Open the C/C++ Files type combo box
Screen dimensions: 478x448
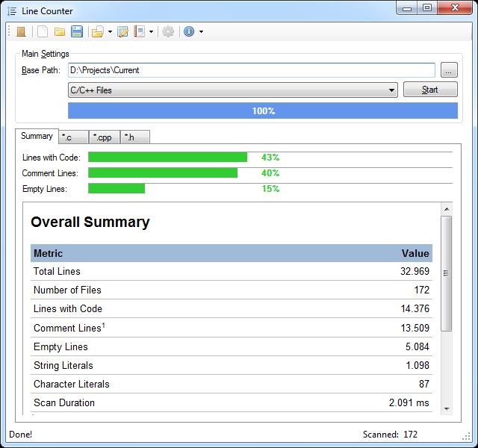click(x=232, y=90)
